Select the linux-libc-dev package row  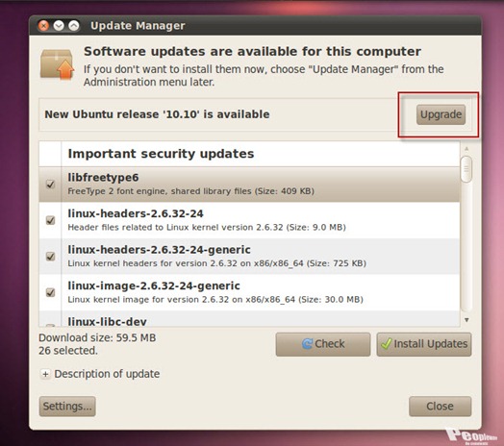click(249, 319)
